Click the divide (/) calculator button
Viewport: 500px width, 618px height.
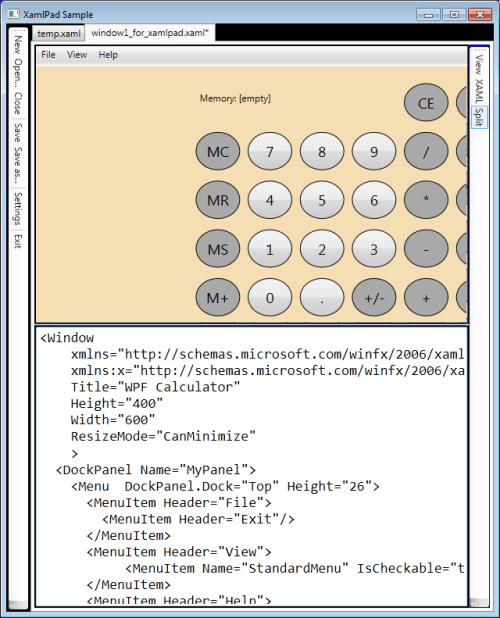tap(426, 152)
